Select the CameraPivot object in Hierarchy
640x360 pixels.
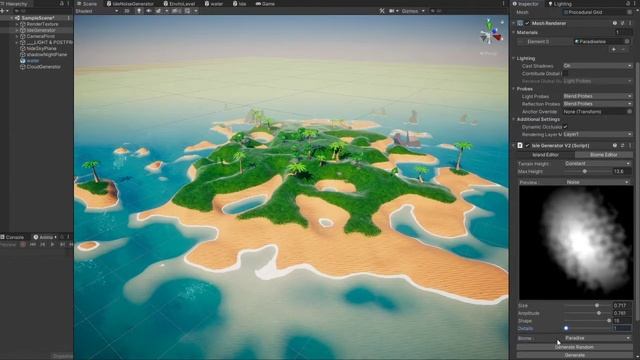coord(40,36)
